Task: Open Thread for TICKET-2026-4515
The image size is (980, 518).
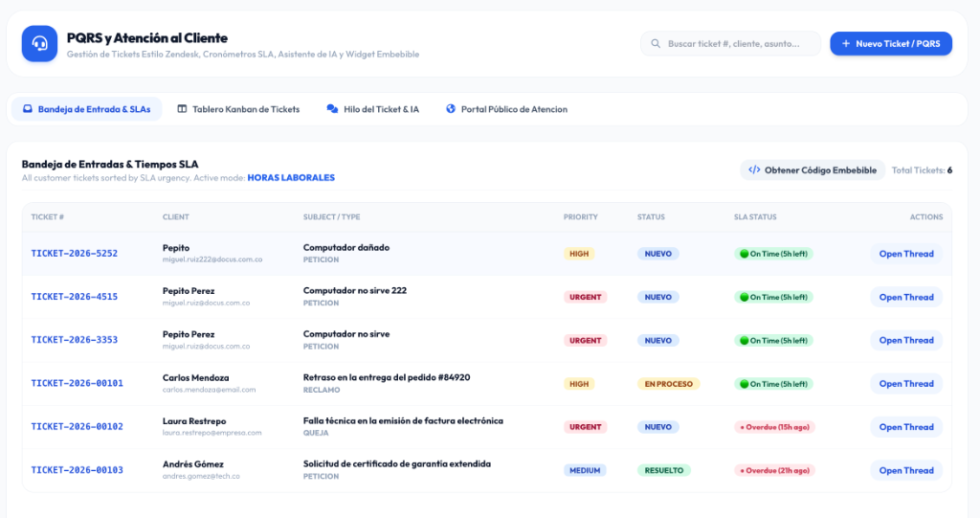Action: (x=906, y=297)
